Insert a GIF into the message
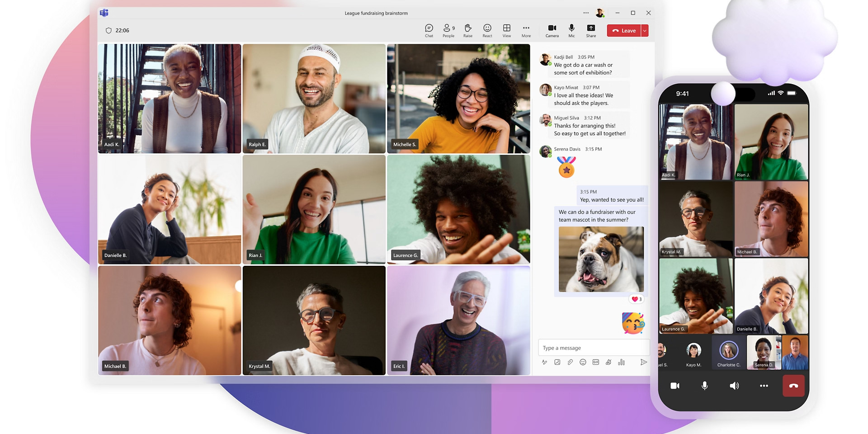868x434 pixels. [596, 362]
